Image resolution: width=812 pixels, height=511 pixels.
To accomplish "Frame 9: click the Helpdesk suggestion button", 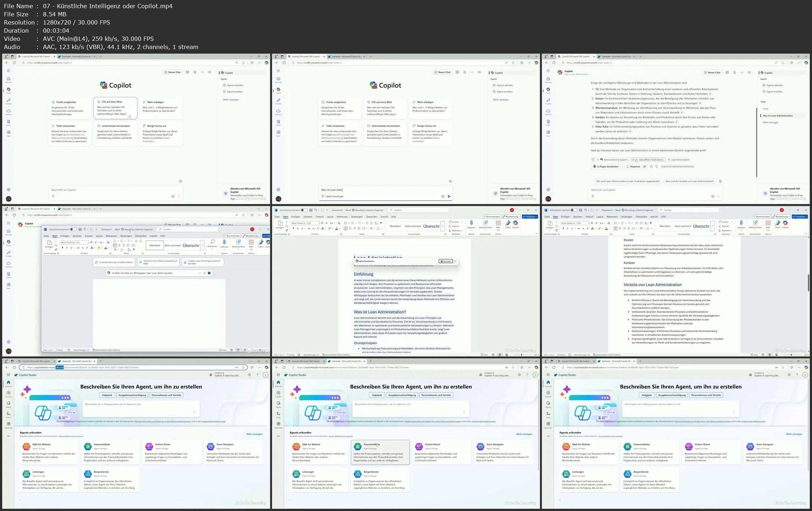I will tap(647, 395).
